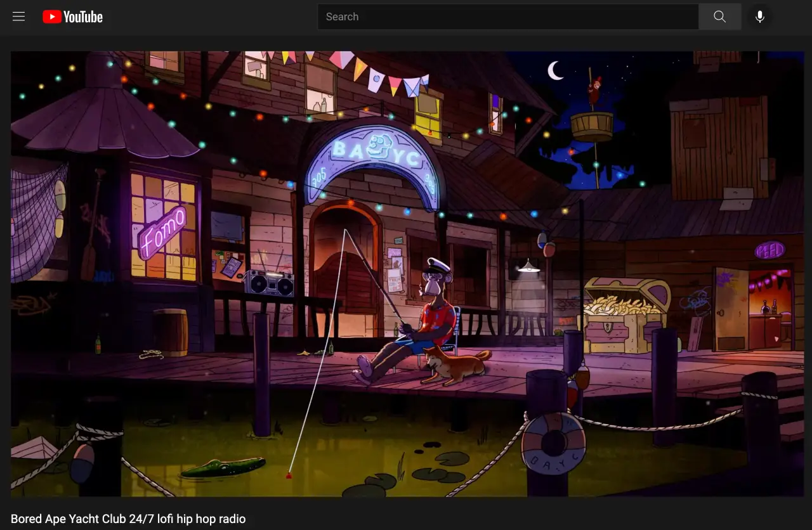This screenshot has height=530, width=812.
Task: Click the red fishing bobber in the water
Action: pos(289,474)
